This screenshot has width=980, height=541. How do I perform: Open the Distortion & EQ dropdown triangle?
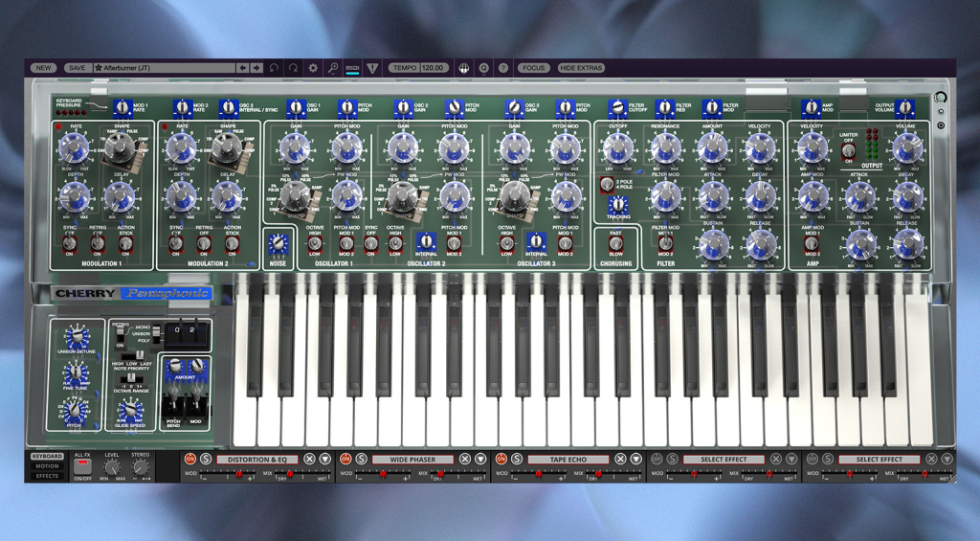point(325,459)
